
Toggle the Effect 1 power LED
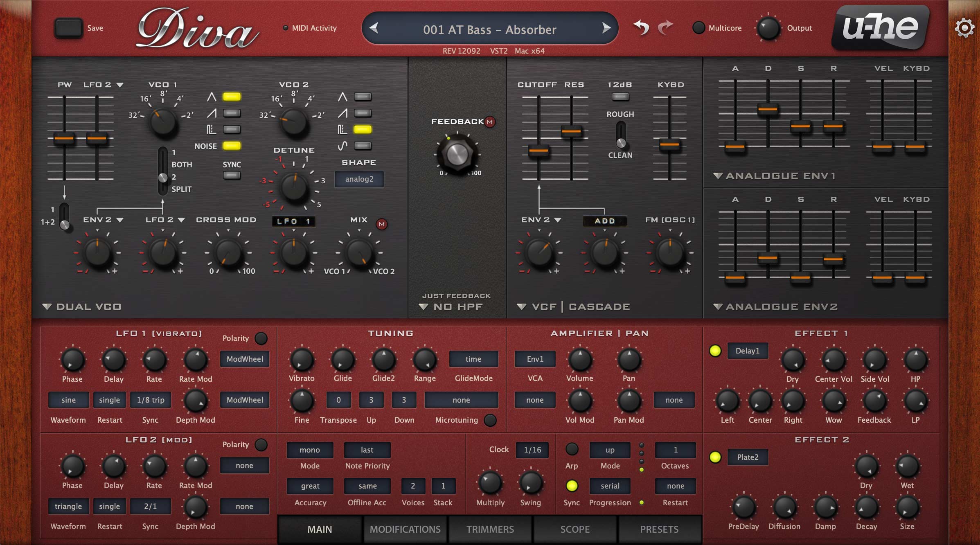click(x=715, y=351)
